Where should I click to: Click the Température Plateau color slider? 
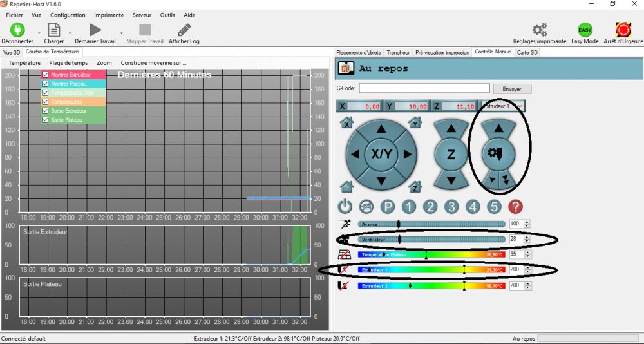431,254
